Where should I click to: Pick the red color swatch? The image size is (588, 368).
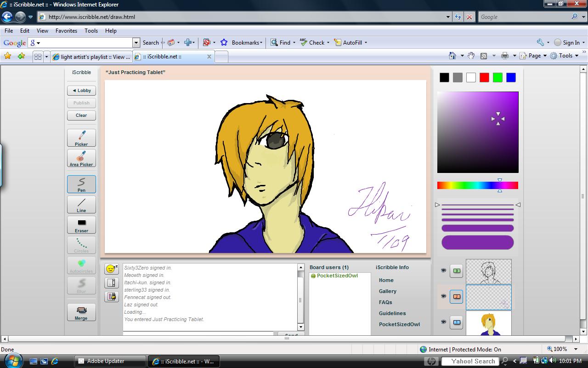click(484, 77)
